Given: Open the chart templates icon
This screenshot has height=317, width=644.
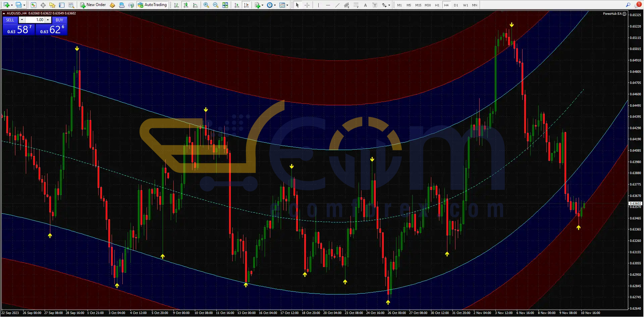Looking at the screenshot, I should pyautogui.click(x=282, y=5).
